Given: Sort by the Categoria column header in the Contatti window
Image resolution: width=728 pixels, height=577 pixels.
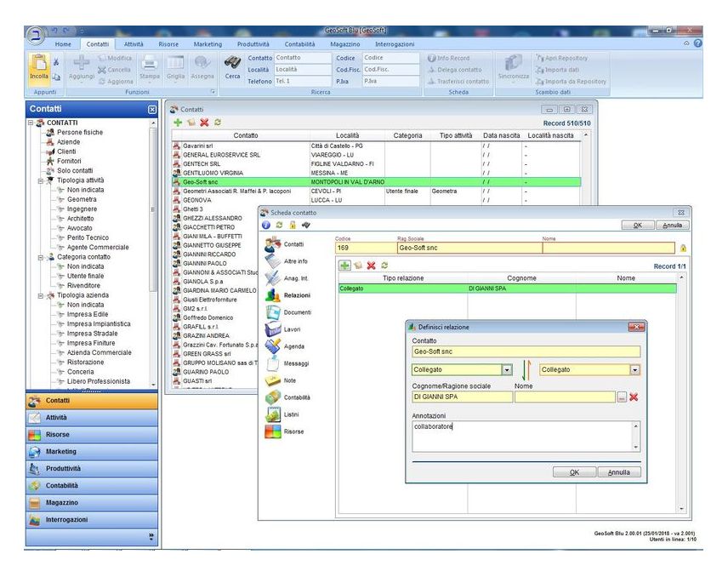Looking at the screenshot, I should click(x=407, y=135).
